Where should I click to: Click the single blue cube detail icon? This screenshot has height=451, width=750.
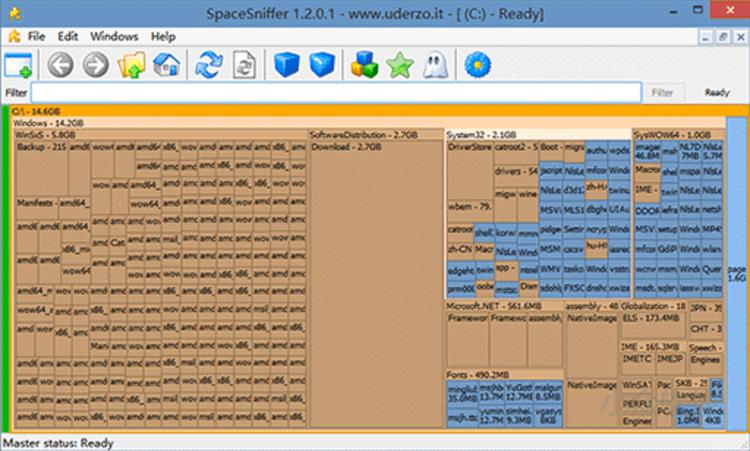click(287, 66)
